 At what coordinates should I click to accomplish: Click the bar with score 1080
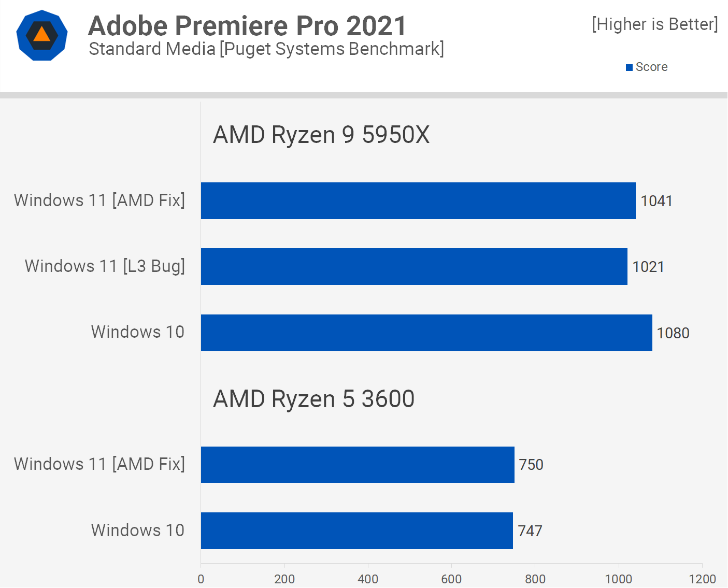[x=426, y=333]
